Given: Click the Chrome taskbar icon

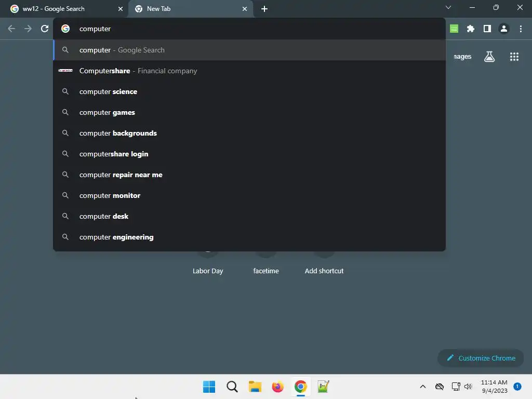Looking at the screenshot, I should (301, 387).
